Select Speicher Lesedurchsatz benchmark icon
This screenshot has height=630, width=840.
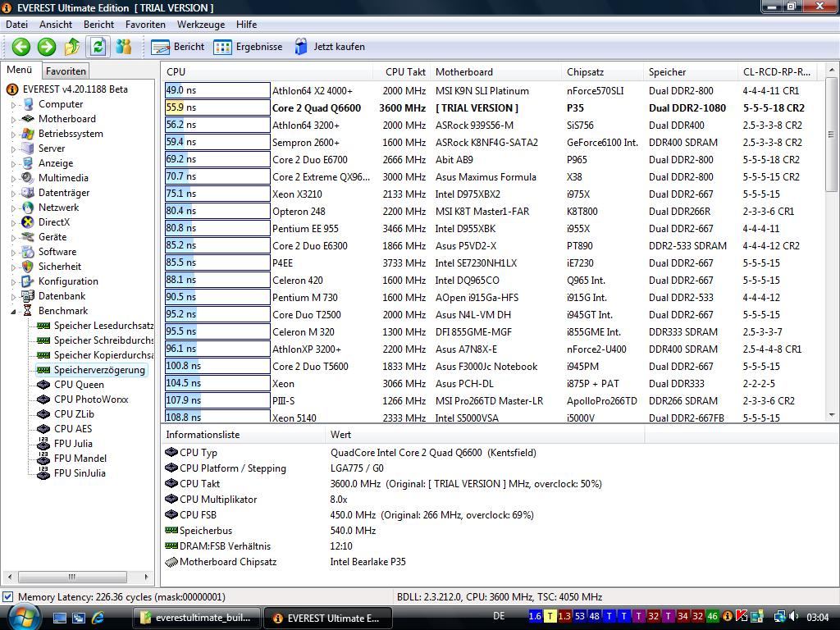click(43, 326)
